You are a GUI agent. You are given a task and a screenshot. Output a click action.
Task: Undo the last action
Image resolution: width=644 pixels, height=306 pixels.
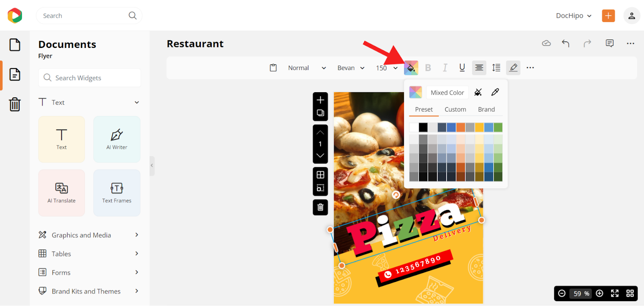coord(566,43)
